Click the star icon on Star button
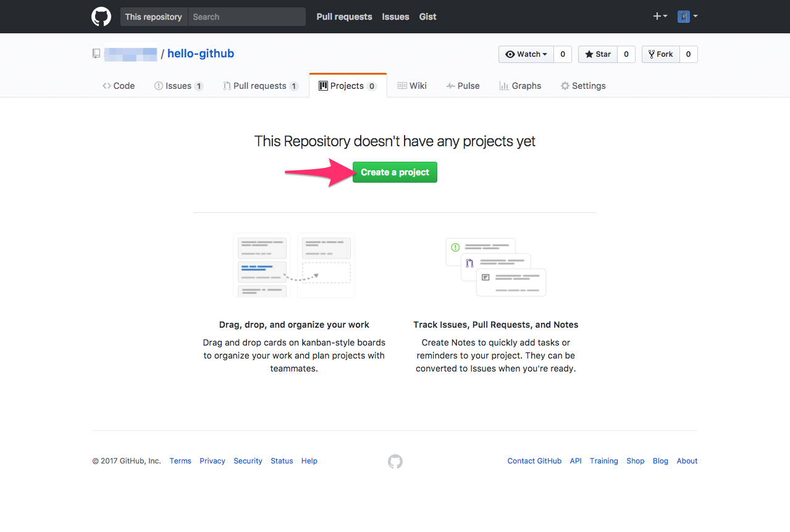Screen dimensions: 790x532 (588, 54)
